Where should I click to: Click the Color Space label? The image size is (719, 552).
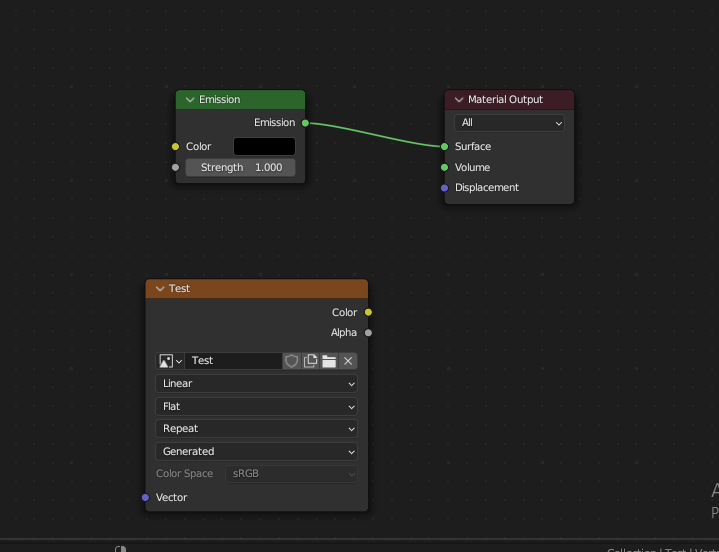click(184, 474)
